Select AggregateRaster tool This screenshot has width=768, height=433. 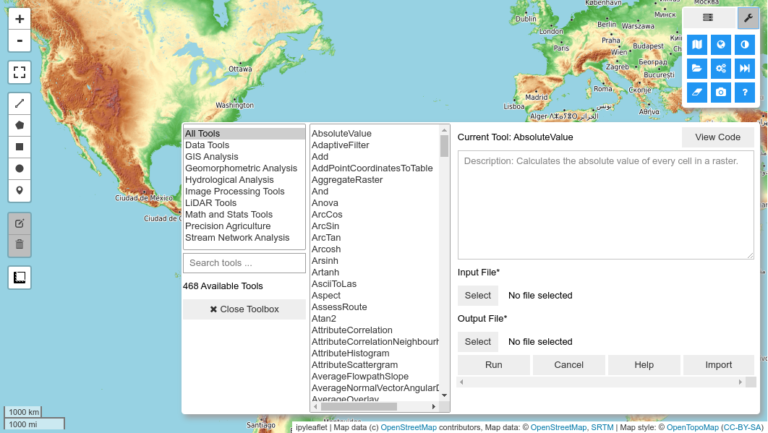tap(375, 180)
